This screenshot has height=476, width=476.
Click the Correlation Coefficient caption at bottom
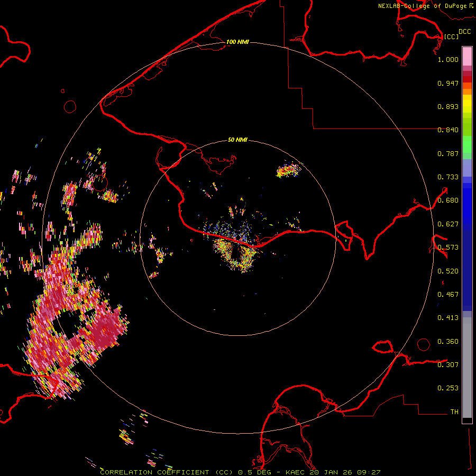[x=240, y=472]
